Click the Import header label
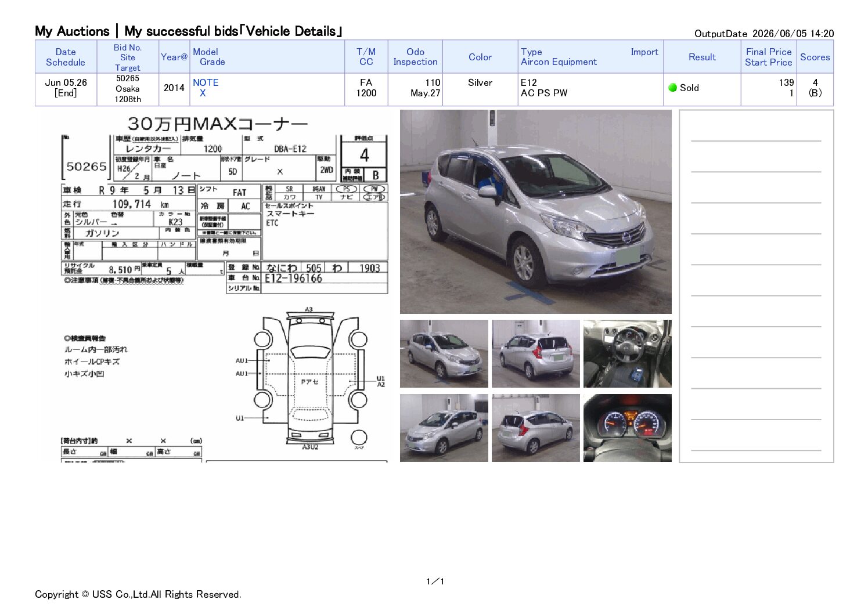The height and width of the screenshot is (614, 868). [x=644, y=52]
